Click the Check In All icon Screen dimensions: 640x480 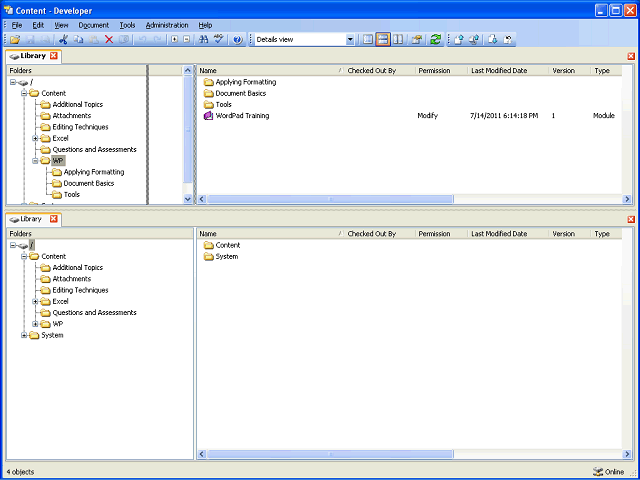474,40
